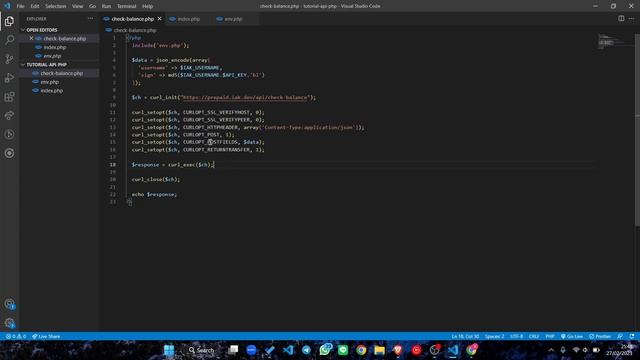Click the check-balance URL in curl_init line
The height and width of the screenshot is (360, 640).
point(245,98)
